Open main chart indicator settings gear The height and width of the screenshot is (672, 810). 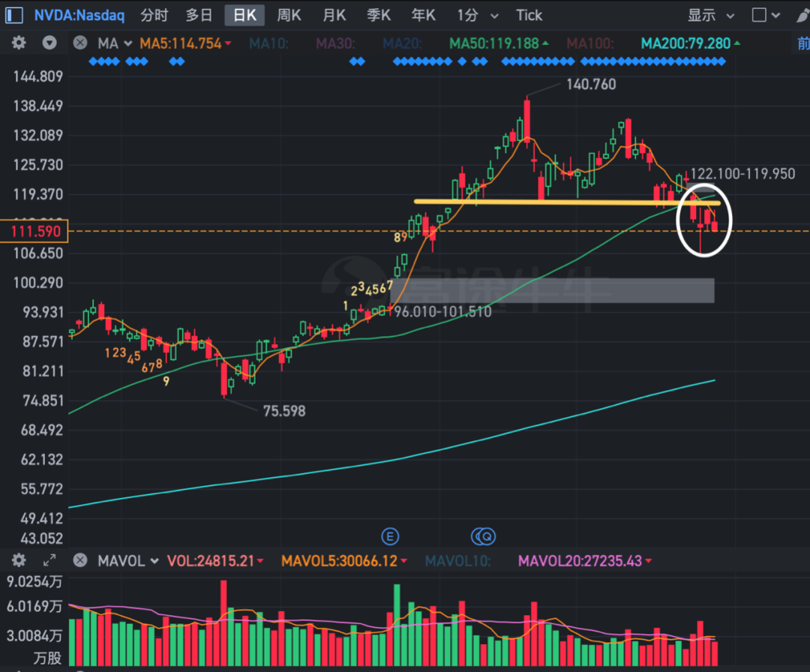click(19, 43)
